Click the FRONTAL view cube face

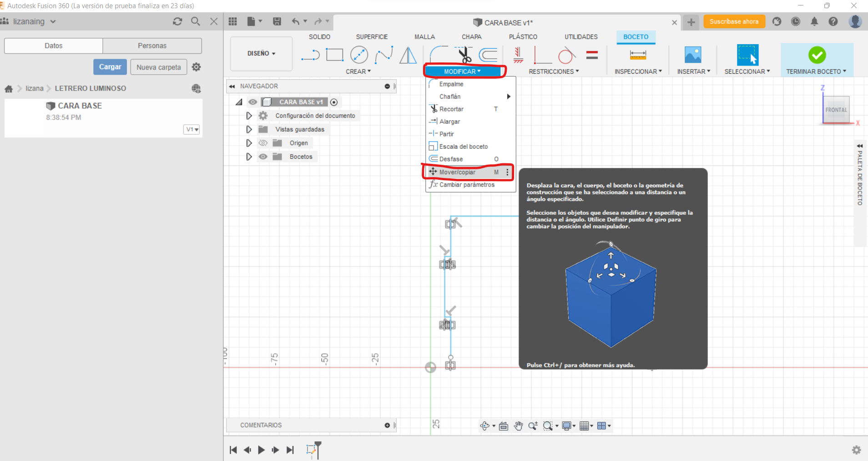(836, 110)
